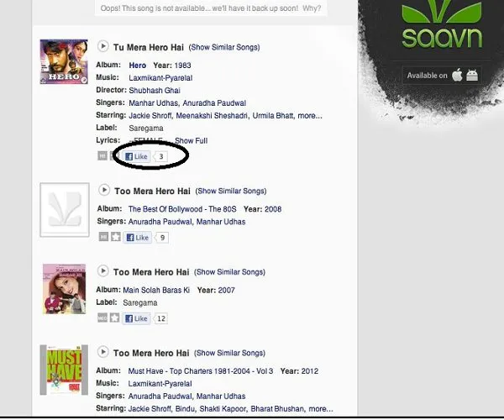
Task: Star the Best Of Bollywood song as favorite
Action: tap(116, 237)
